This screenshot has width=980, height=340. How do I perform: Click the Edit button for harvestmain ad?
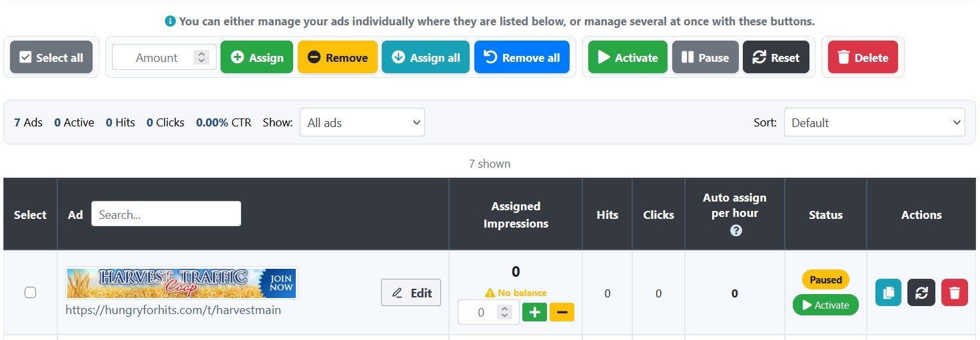[x=411, y=293]
